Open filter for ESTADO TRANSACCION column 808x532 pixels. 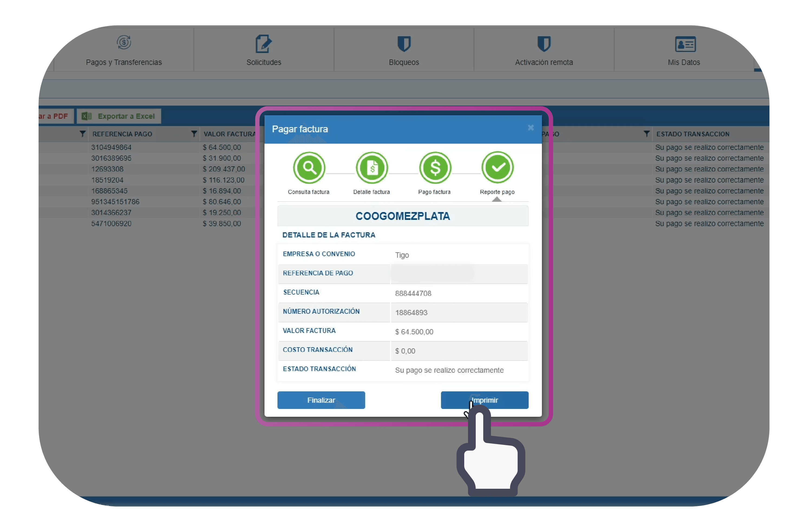coord(646,134)
